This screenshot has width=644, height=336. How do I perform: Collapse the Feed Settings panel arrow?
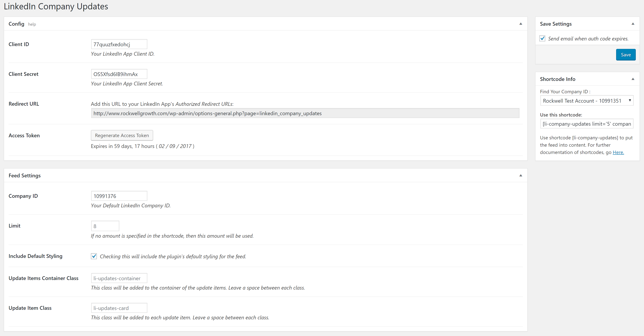coord(521,175)
